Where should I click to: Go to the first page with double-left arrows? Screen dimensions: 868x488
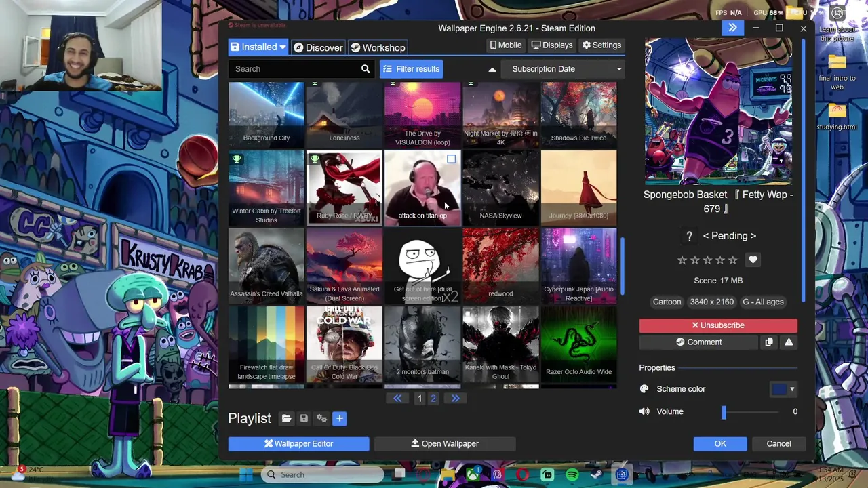[x=397, y=399]
